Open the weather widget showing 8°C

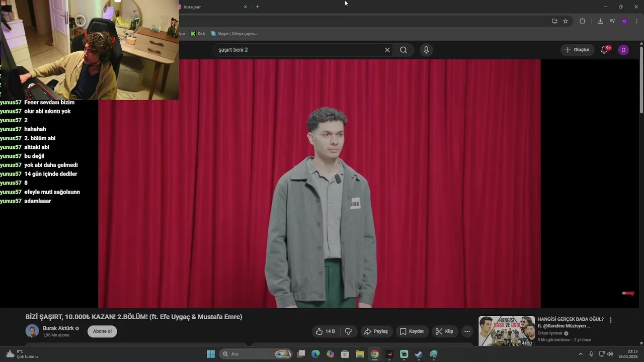22,354
